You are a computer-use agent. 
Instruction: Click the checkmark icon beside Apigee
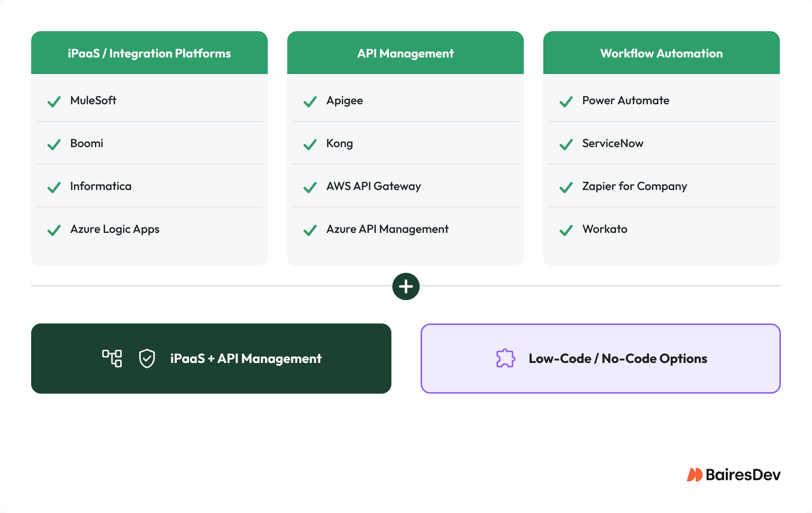(310, 101)
